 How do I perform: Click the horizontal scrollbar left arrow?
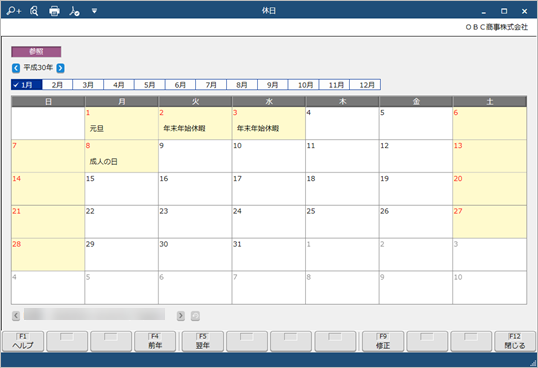[x=16, y=316]
